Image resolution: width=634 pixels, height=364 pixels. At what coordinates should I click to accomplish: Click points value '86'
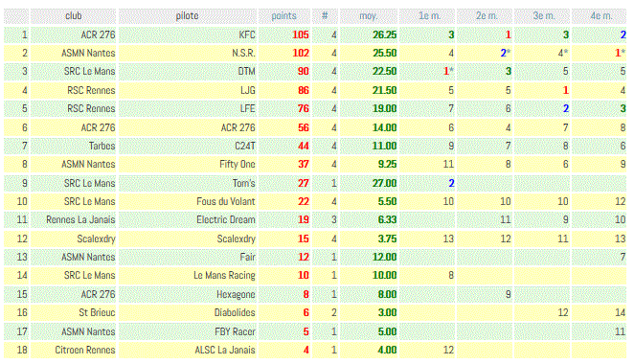[304, 90]
